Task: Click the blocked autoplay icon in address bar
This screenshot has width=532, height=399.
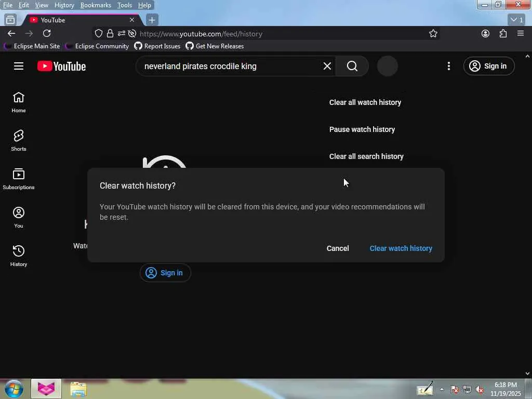Action: [132, 34]
